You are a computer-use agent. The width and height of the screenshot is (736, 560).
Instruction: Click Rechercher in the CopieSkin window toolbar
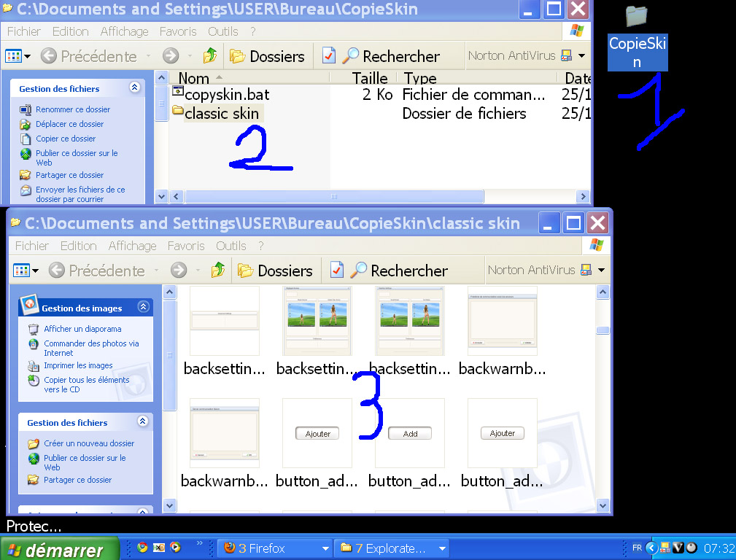(x=391, y=56)
